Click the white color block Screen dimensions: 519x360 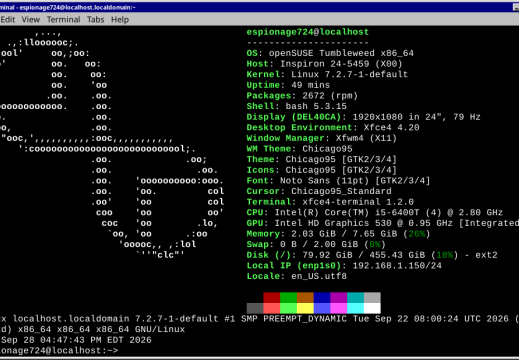pyautogui.click(x=372, y=308)
